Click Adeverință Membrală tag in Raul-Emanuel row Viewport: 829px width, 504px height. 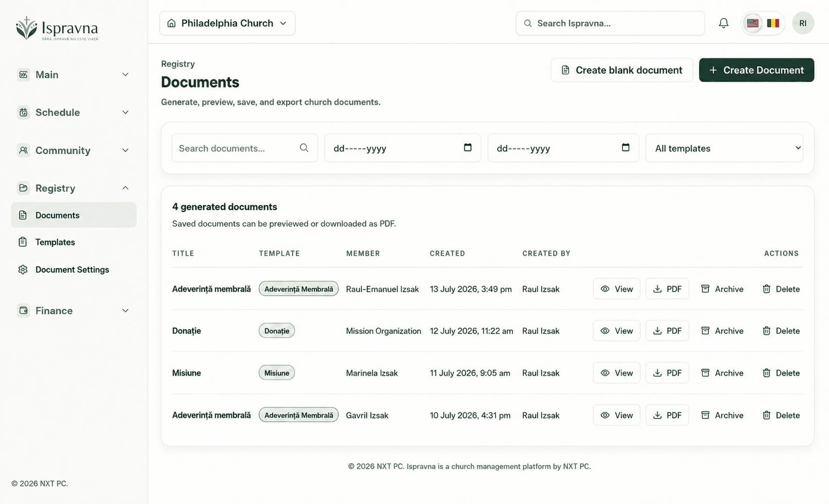(x=299, y=289)
